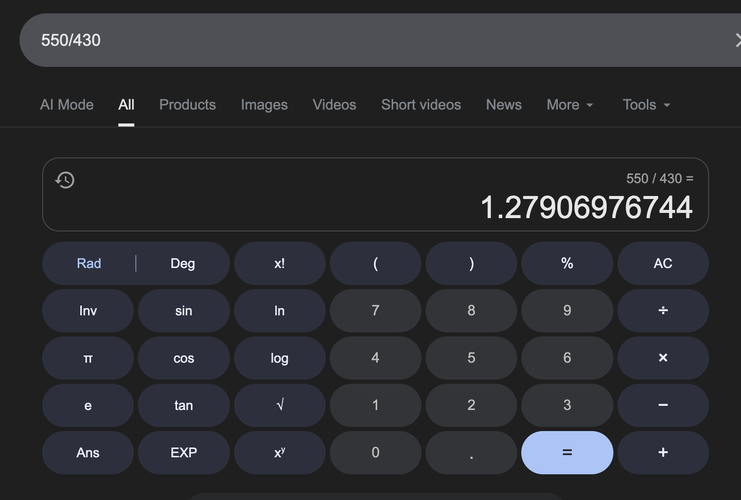741x500 pixels.
Task: Open the AI Mode tab
Action: tap(67, 105)
